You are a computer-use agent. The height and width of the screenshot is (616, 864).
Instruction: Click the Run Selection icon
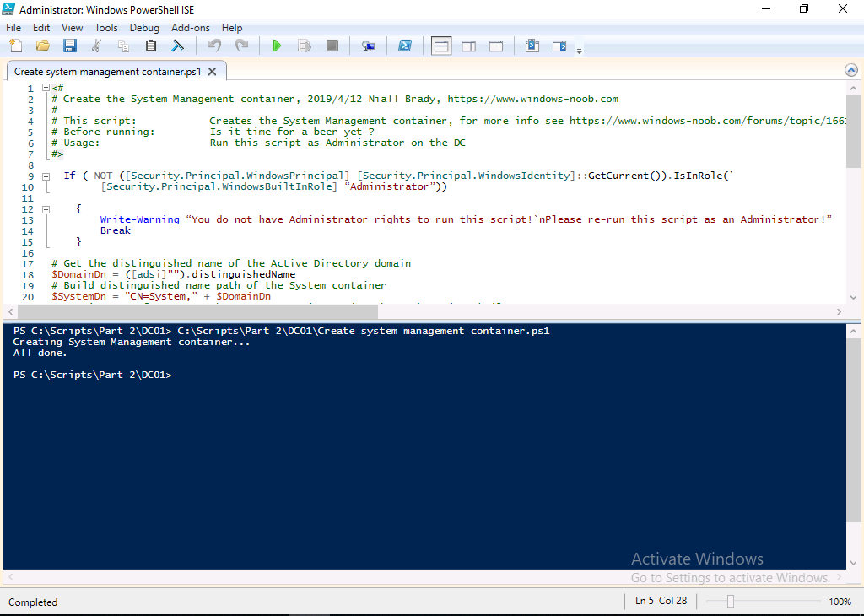tap(304, 46)
